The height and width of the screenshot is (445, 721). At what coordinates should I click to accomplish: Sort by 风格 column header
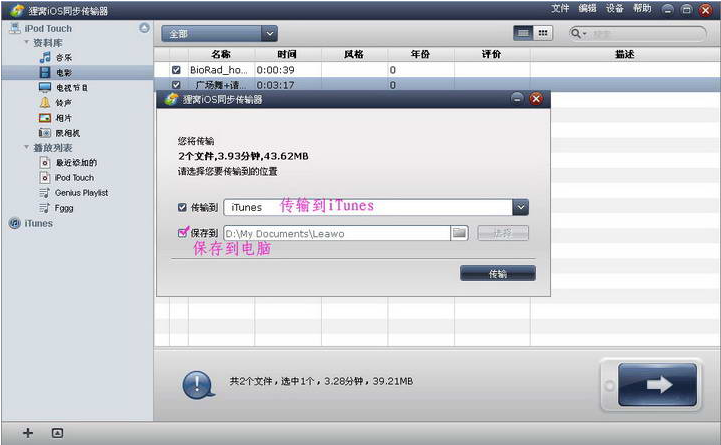pos(354,54)
